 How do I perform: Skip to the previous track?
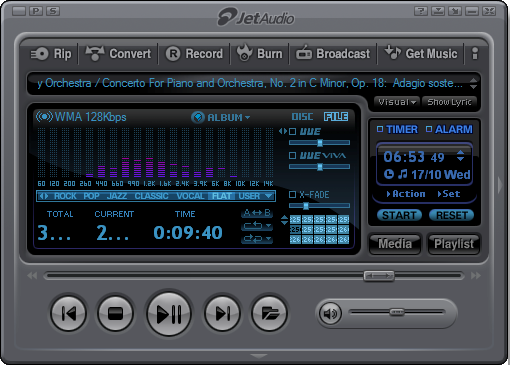[x=69, y=313]
